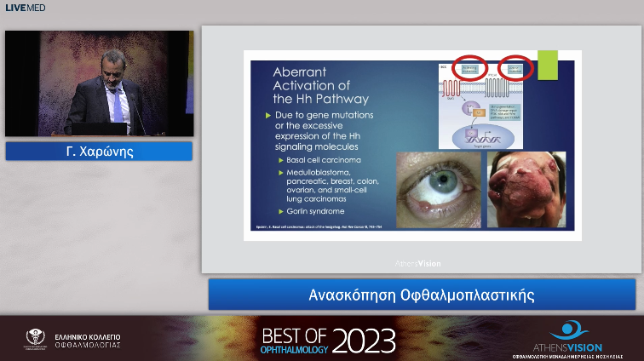
Task: Click the speaker name banner 'Γ. Χαρώνης'
Action: click(99, 152)
